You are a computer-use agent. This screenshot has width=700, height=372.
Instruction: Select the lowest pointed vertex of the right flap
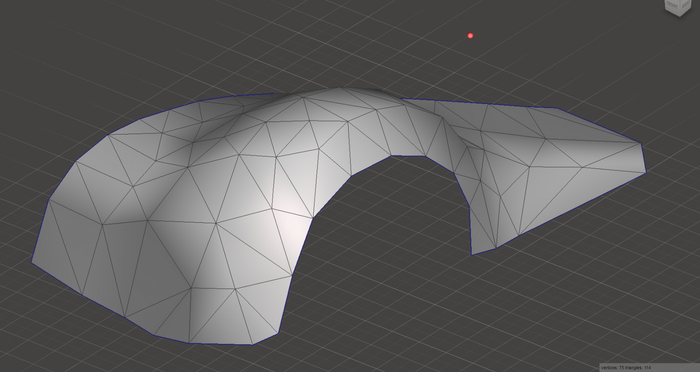(x=472, y=255)
